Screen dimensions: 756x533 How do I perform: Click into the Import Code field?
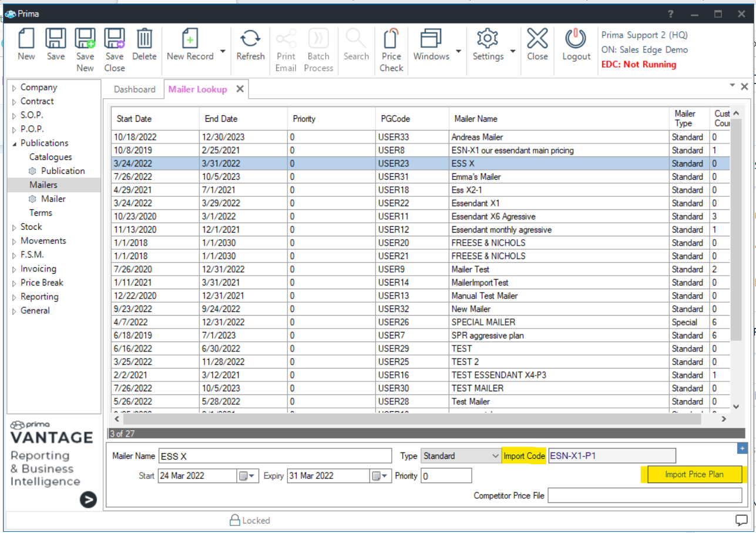[611, 456]
